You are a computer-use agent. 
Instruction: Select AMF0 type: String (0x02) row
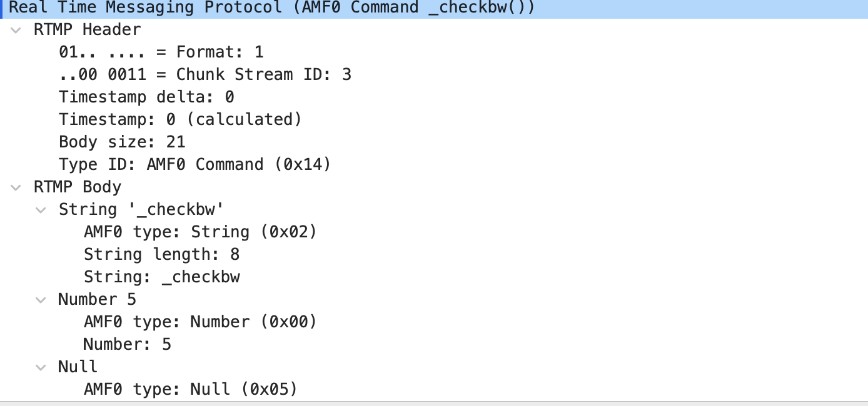pyautogui.click(x=200, y=232)
